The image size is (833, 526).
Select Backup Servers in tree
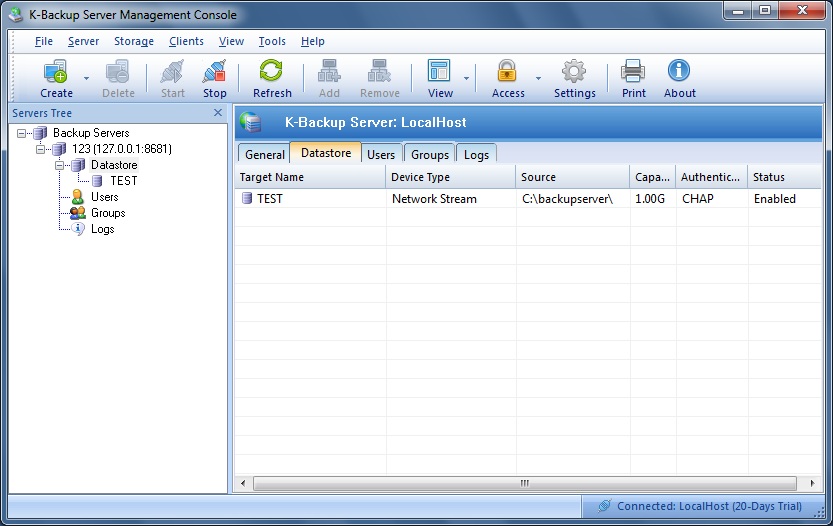pos(91,133)
